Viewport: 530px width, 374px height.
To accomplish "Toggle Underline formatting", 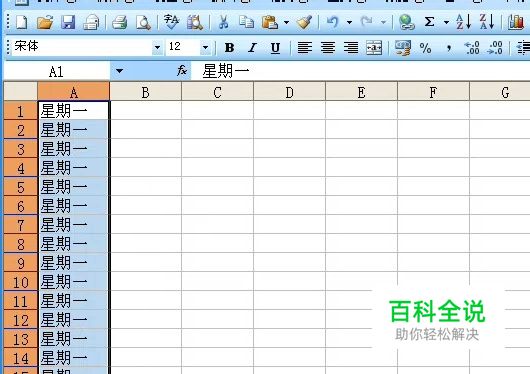I will [x=275, y=48].
